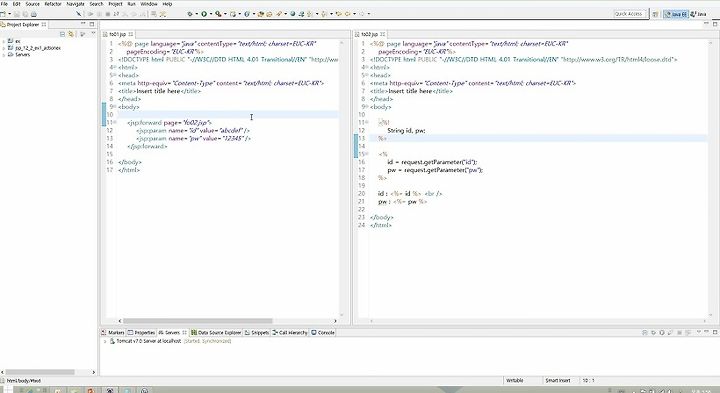Open the Window menu

tap(149, 4)
